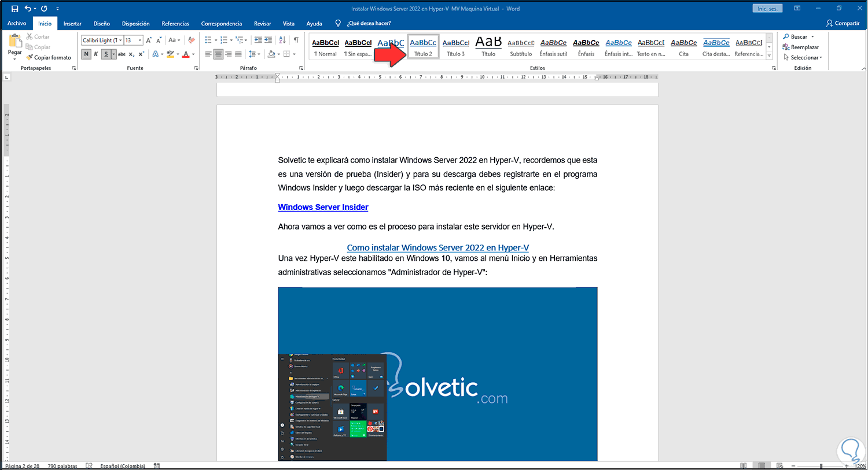Open the Párrafo dialog launcher
This screenshot has height=470, width=868.
[301, 68]
